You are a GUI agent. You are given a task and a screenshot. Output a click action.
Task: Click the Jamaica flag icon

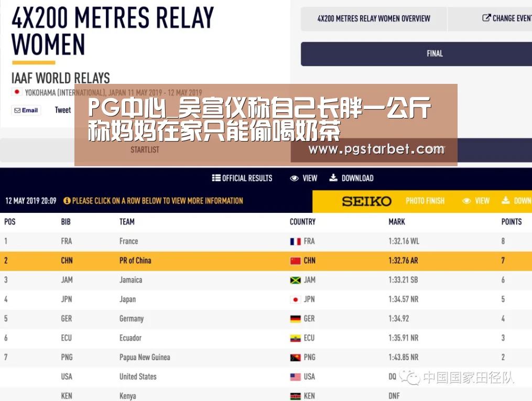(x=296, y=280)
